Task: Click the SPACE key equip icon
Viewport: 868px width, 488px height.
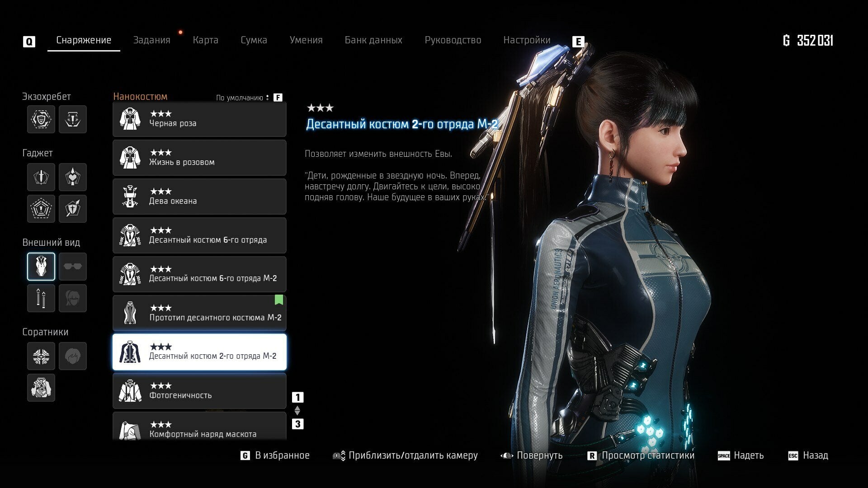Action: click(x=724, y=455)
